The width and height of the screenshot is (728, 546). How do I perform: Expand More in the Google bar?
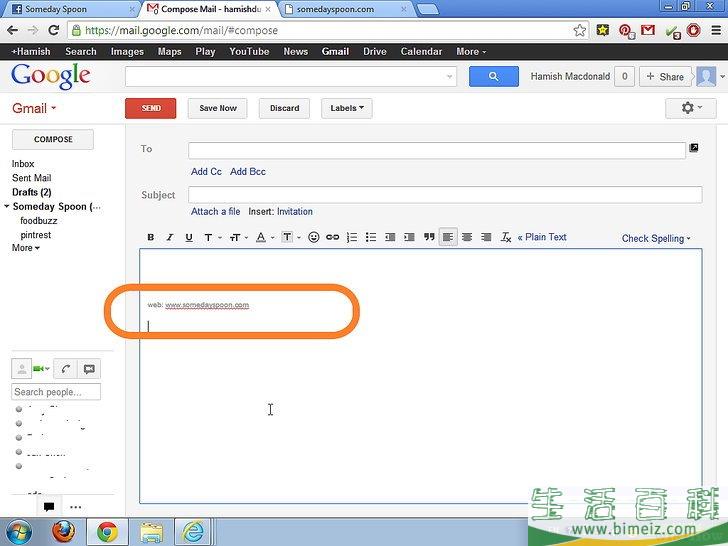(471, 52)
